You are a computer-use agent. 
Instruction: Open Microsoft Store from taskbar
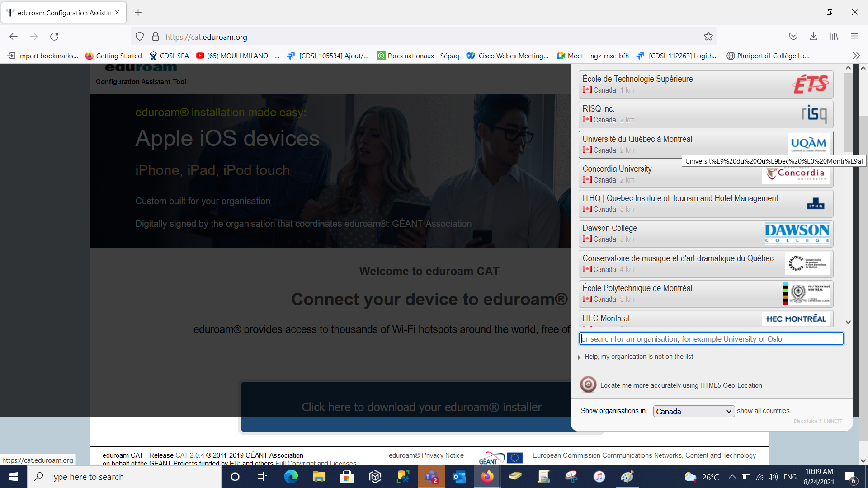point(347,477)
